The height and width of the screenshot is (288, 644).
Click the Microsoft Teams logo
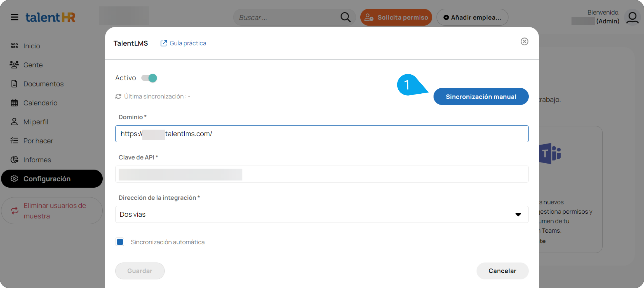coord(550,153)
